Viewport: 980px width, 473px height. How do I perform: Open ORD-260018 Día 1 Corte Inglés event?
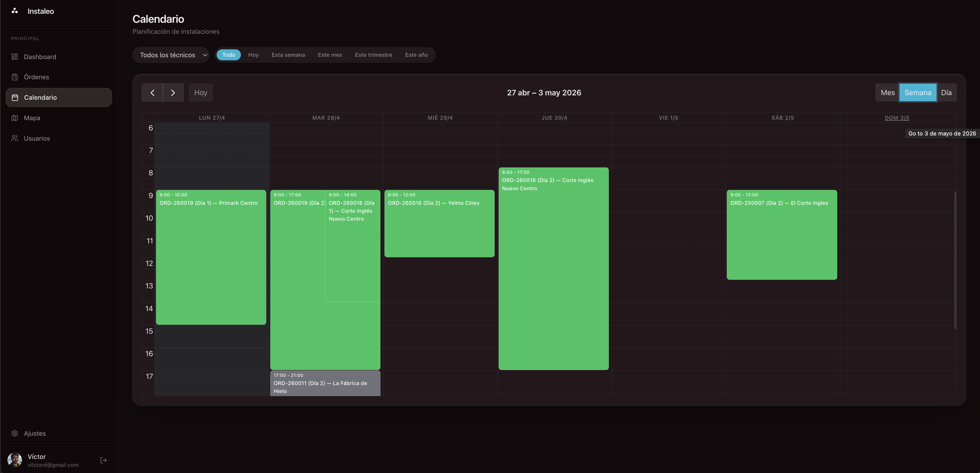tap(353, 246)
